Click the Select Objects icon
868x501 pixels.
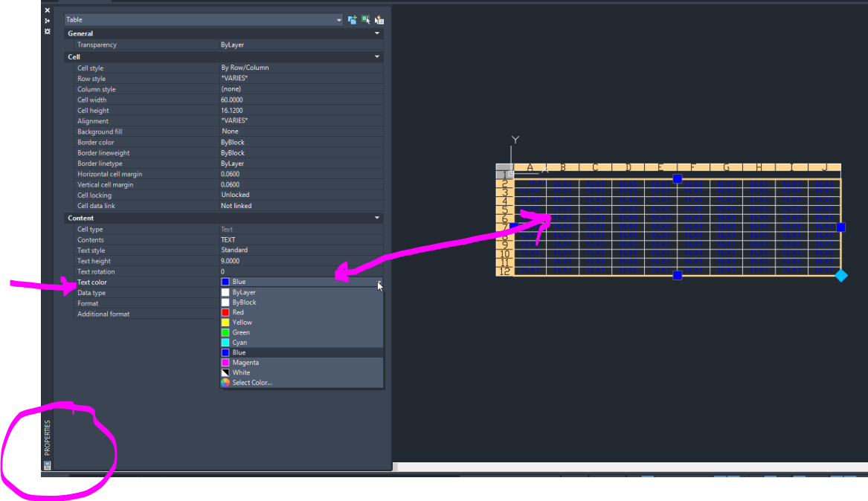[364, 19]
